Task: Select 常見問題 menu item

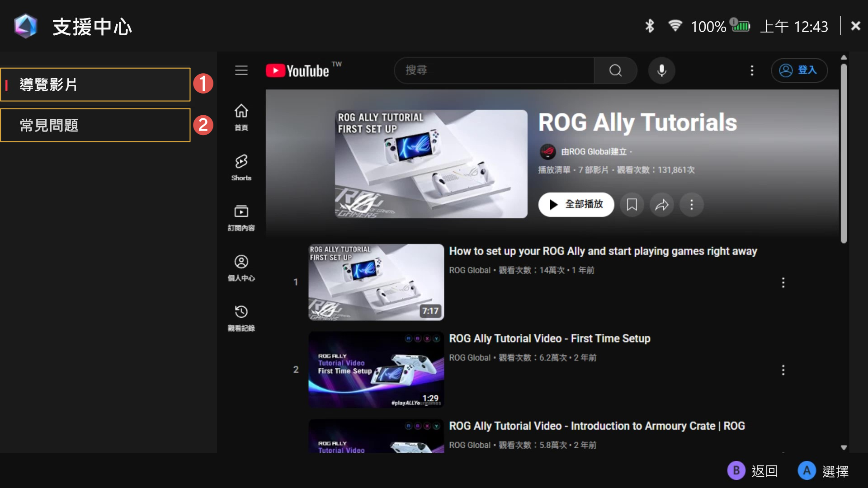Action: tap(95, 125)
